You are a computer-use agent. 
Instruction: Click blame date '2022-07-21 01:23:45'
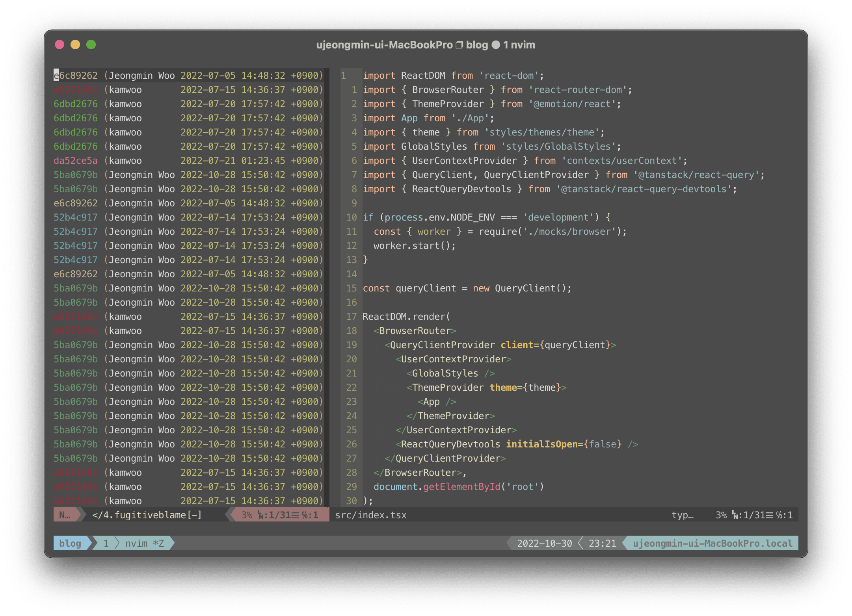(233, 160)
